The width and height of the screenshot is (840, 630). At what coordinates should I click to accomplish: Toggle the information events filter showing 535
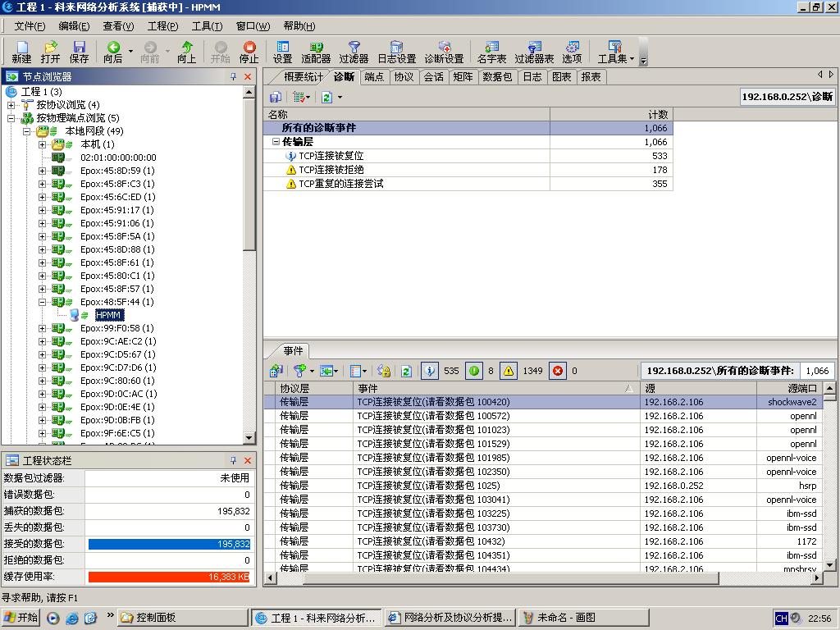click(430, 371)
